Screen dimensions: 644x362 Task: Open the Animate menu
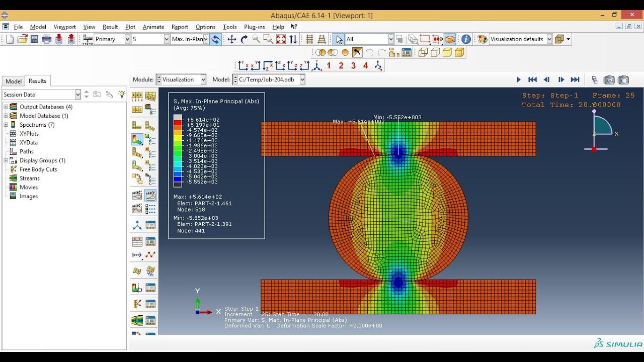[153, 27]
